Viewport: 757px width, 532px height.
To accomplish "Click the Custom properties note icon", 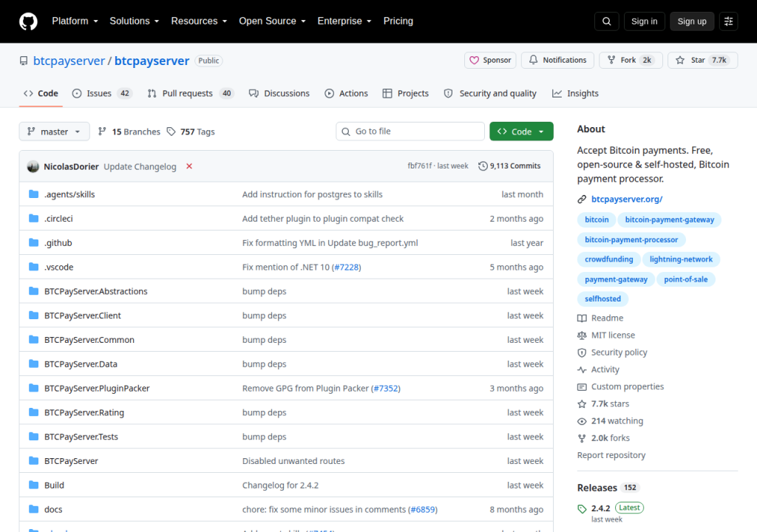I will (582, 386).
